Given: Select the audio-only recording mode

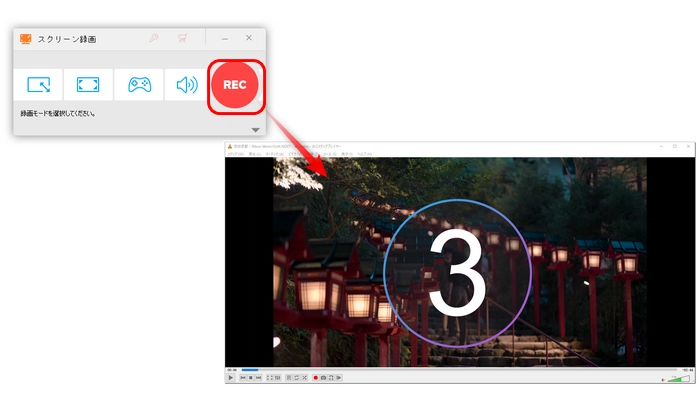Looking at the screenshot, I should click(x=187, y=84).
